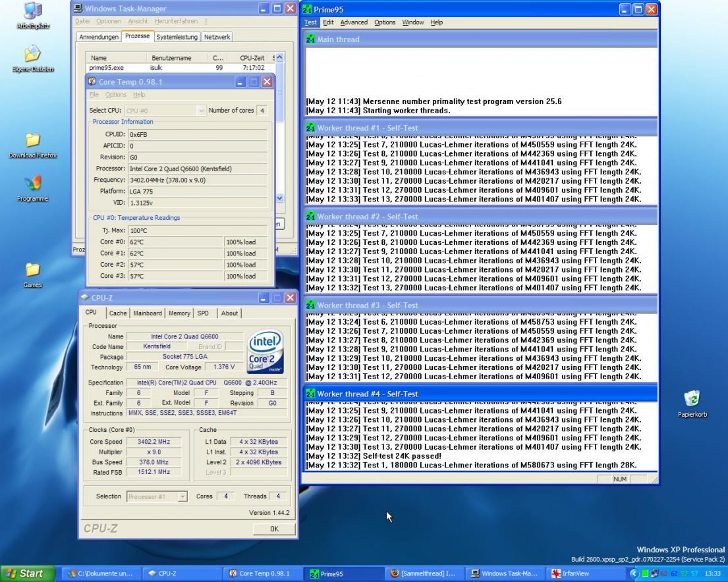Open Papierkorb recycle bin icon

(x=692, y=399)
